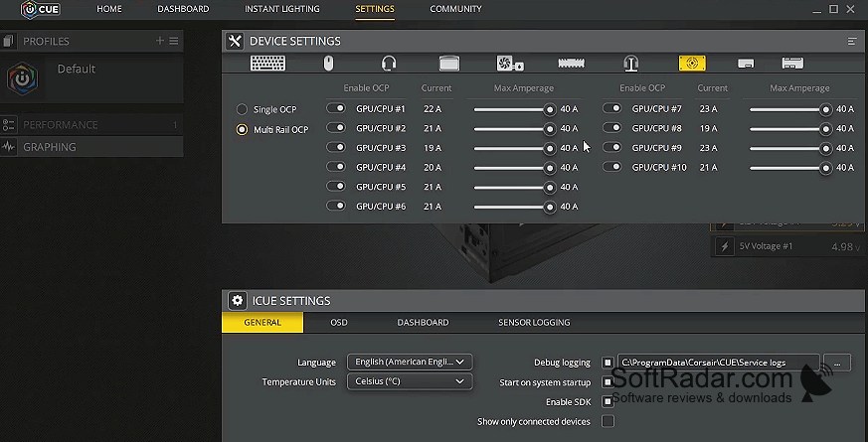868x442 pixels.
Task: Open the fan cooler device icon
Action: [510, 63]
